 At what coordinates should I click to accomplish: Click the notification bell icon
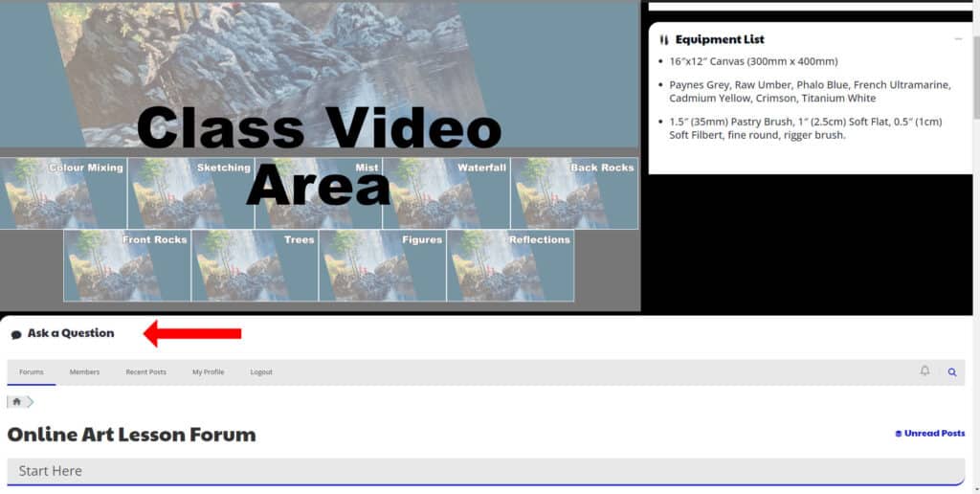[924, 370]
